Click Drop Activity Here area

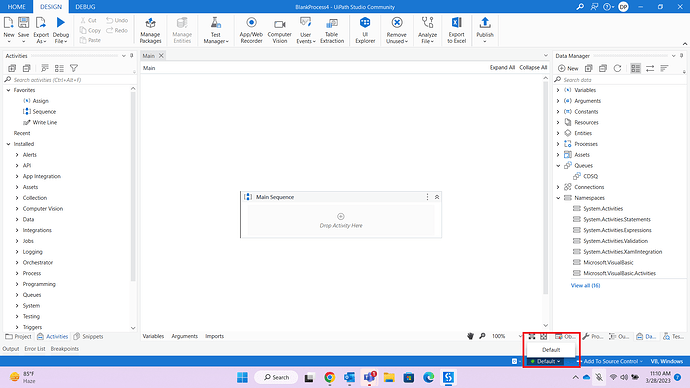point(341,221)
